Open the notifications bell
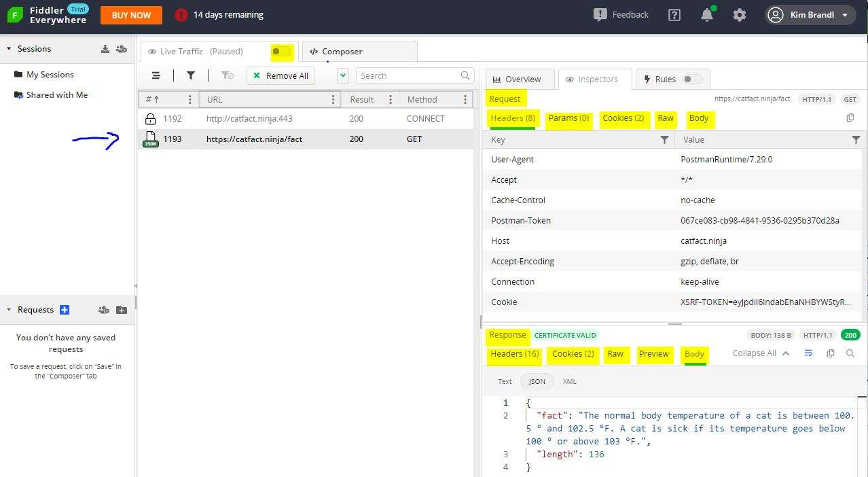868x477 pixels. (x=706, y=14)
